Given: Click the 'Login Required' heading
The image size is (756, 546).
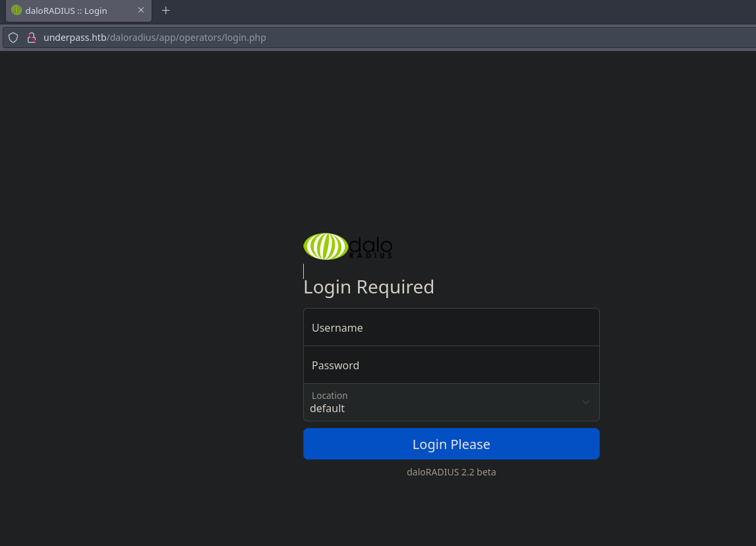Looking at the screenshot, I should pos(369,287).
